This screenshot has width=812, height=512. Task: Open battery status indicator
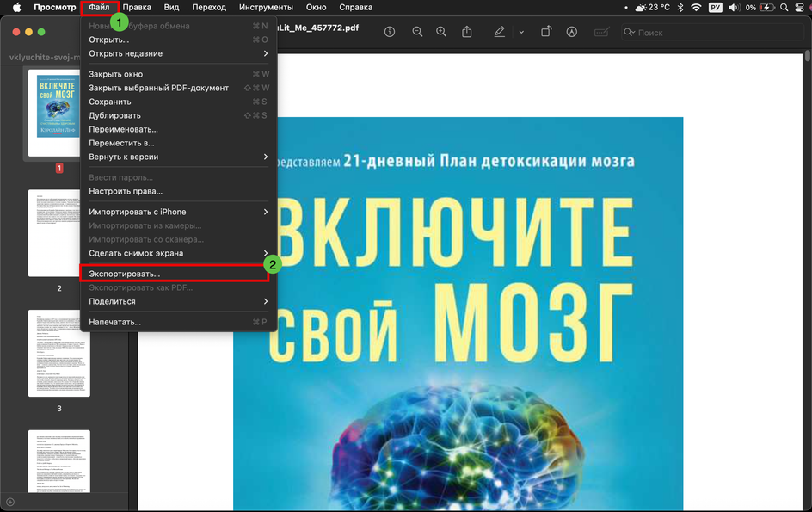(760, 7)
